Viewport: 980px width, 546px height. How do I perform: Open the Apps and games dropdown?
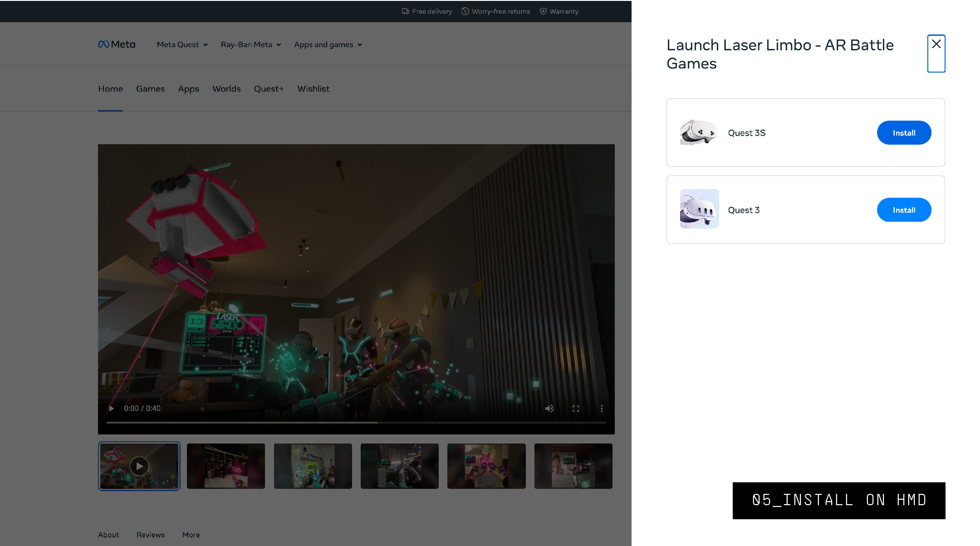point(328,44)
